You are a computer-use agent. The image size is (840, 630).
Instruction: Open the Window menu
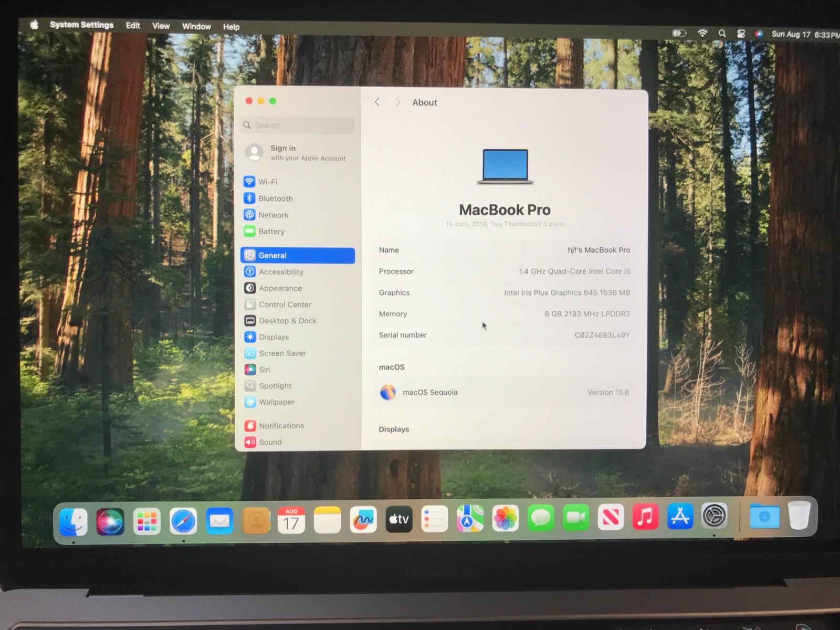(x=196, y=26)
